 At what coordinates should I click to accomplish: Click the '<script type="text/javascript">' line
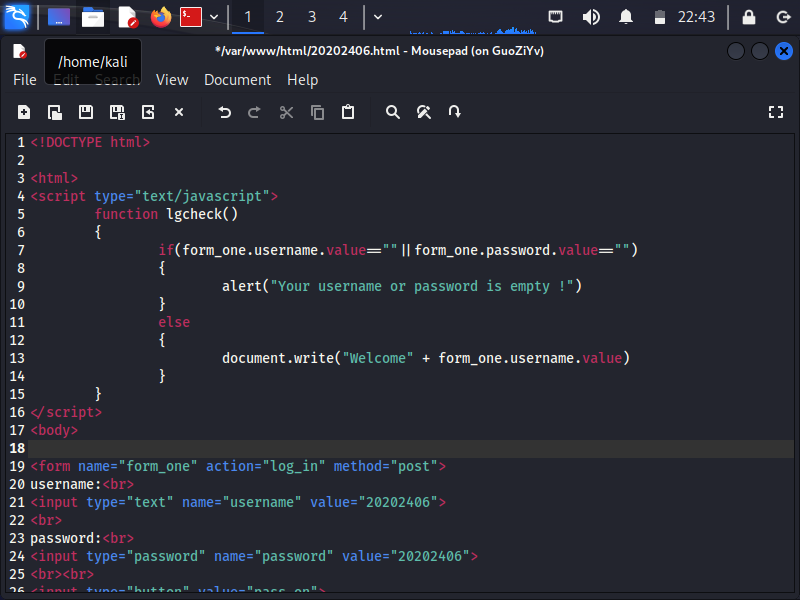(154, 196)
